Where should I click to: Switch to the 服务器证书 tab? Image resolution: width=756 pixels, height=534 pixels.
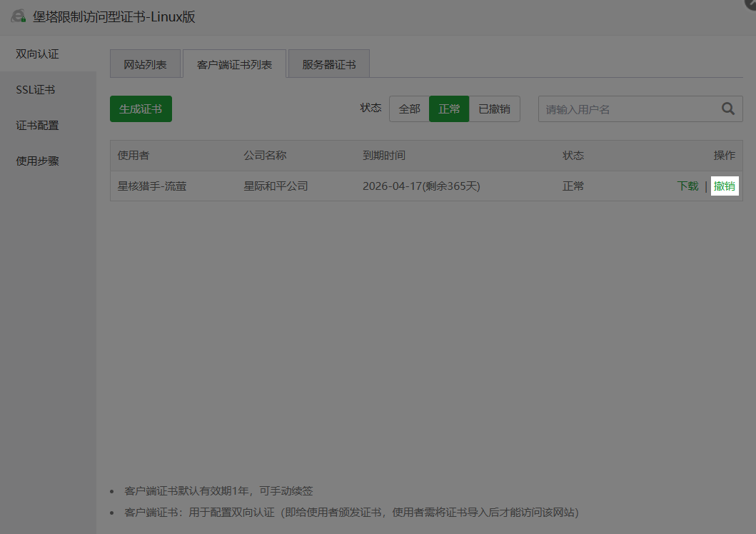coord(328,64)
